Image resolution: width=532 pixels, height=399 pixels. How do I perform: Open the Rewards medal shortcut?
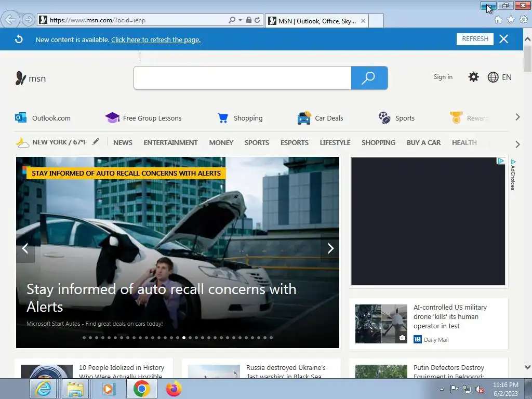point(470,118)
